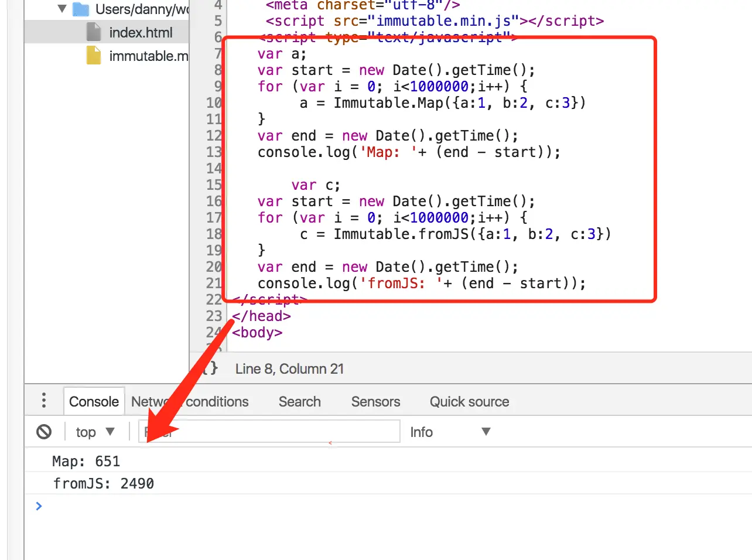
Task: Collapse the Users/danny folder tree arrow
Action: [62, 9]
